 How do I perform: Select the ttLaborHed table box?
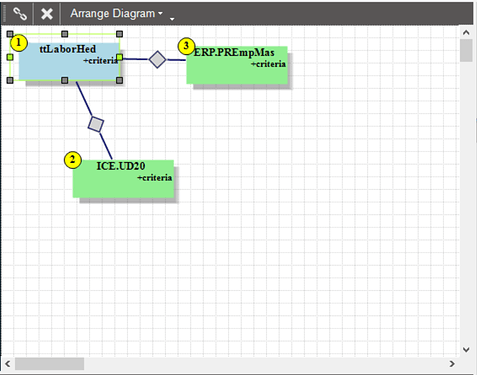click(69, 61)
